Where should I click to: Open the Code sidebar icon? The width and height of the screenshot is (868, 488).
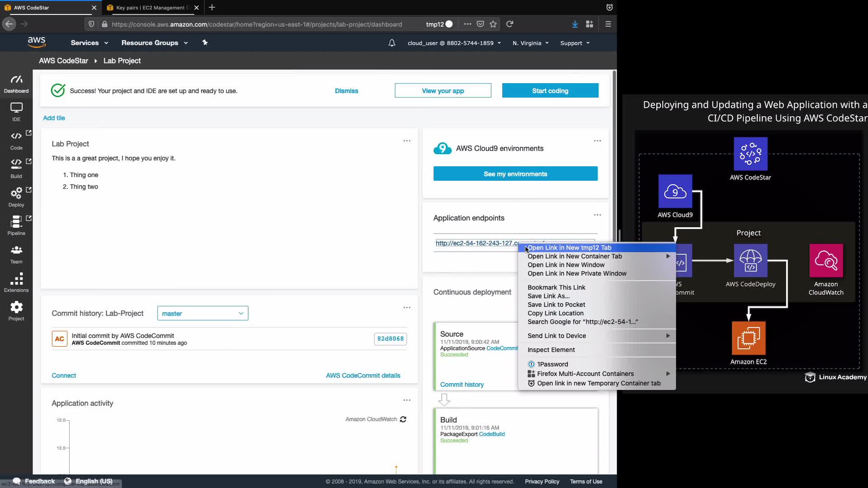pos(16,140)
